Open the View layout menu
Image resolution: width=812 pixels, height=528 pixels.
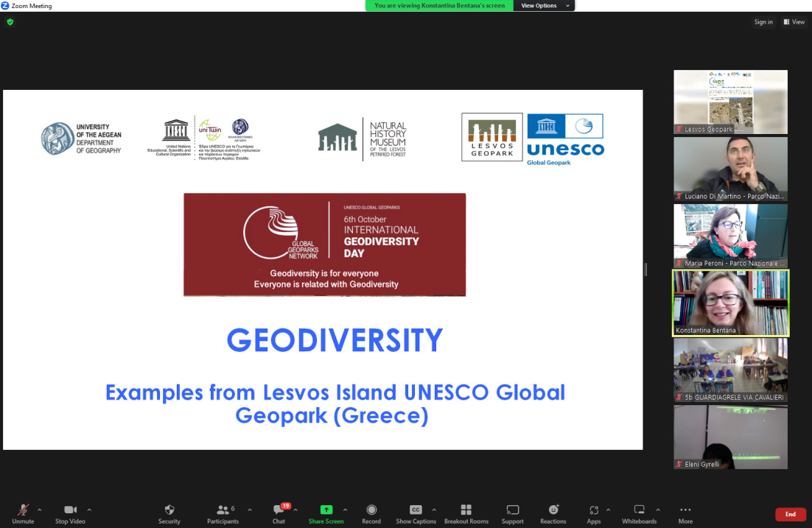click(794, 22)
